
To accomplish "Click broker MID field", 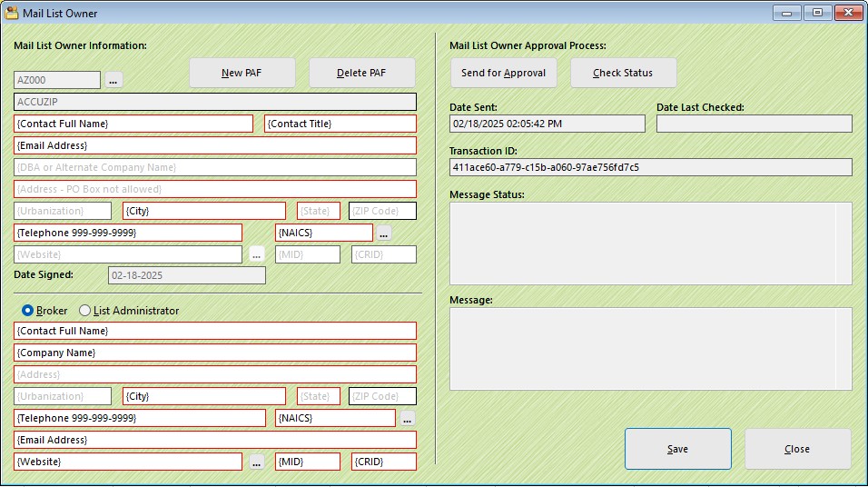I will (308, 462).
